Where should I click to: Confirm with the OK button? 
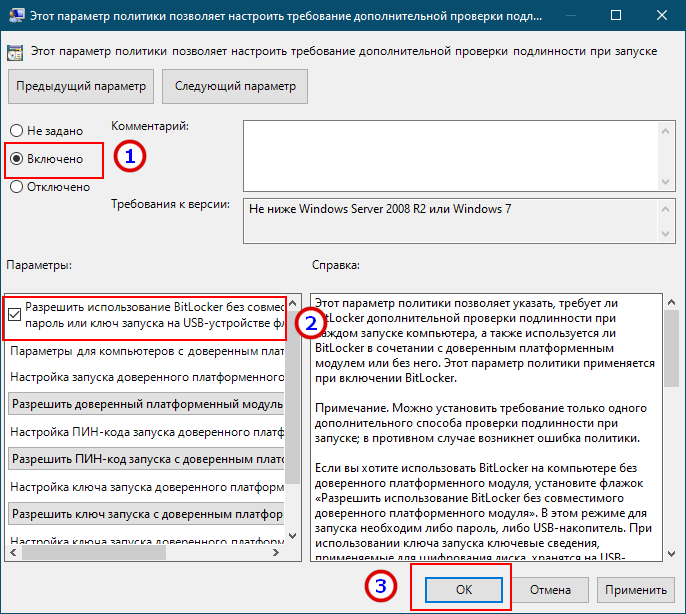pyautogui.click(x=464, y=589)
